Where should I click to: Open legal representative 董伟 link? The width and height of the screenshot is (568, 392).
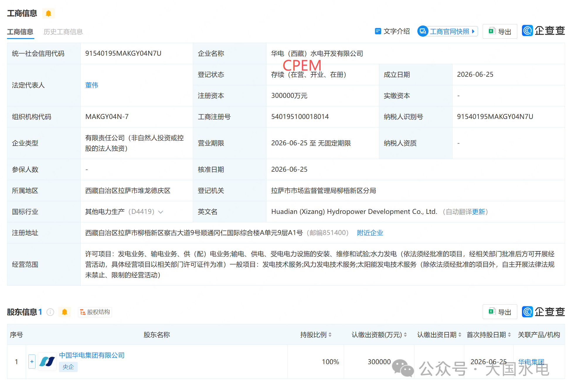tap(92, 85)
